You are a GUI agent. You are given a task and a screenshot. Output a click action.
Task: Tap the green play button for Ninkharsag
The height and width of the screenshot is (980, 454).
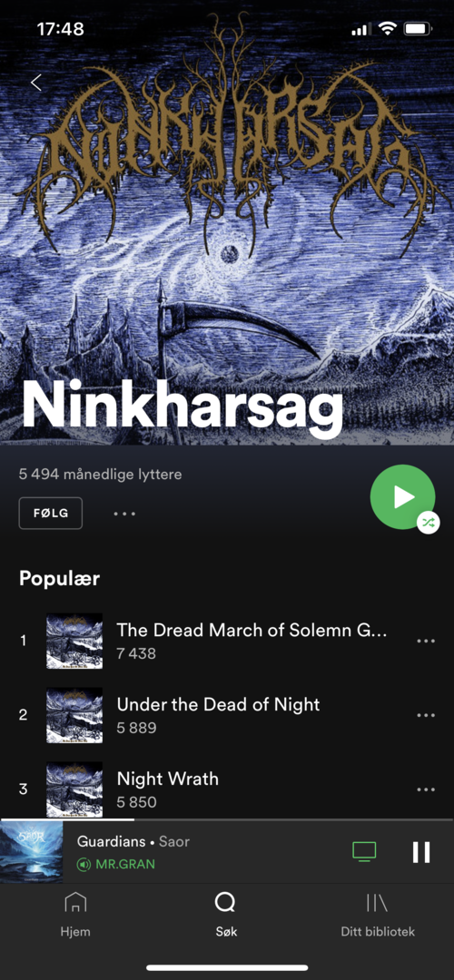(x=402, y=497)
